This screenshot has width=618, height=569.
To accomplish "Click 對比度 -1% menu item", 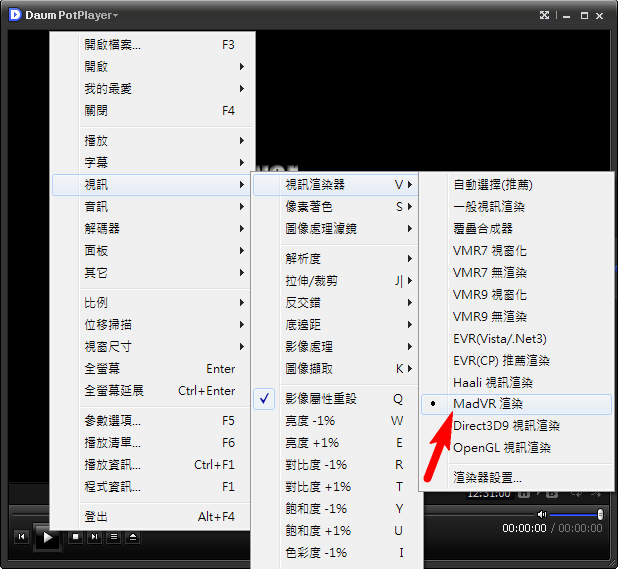I will [335, 465].
